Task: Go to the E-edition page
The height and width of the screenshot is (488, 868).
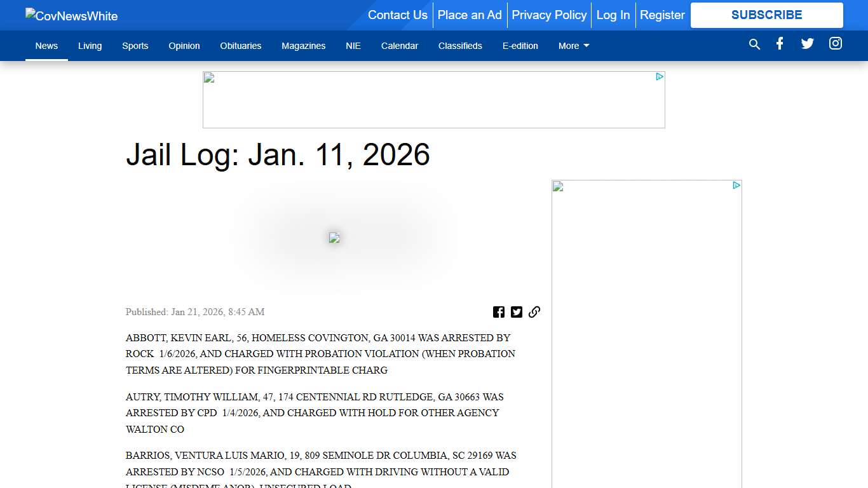Action: [520, 46]
